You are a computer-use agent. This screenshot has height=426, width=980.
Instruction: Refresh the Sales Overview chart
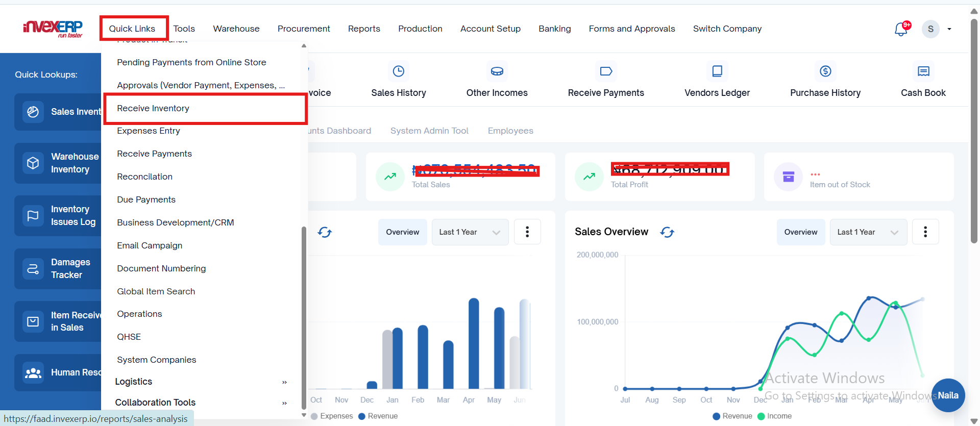[667, 232]
